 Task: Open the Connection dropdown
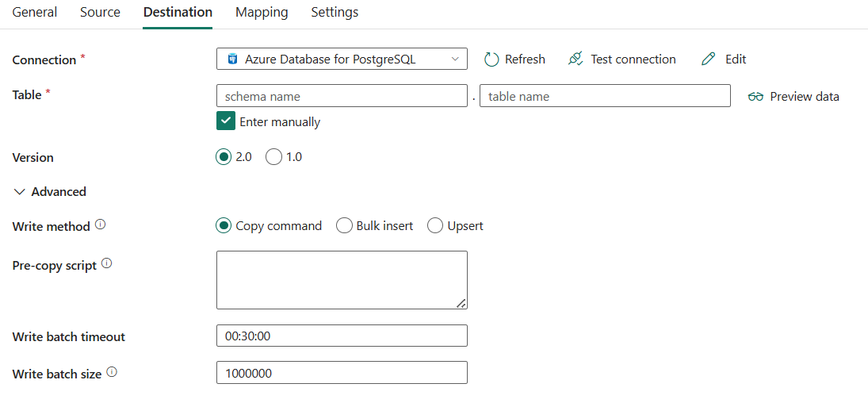[x=342, y=59]
